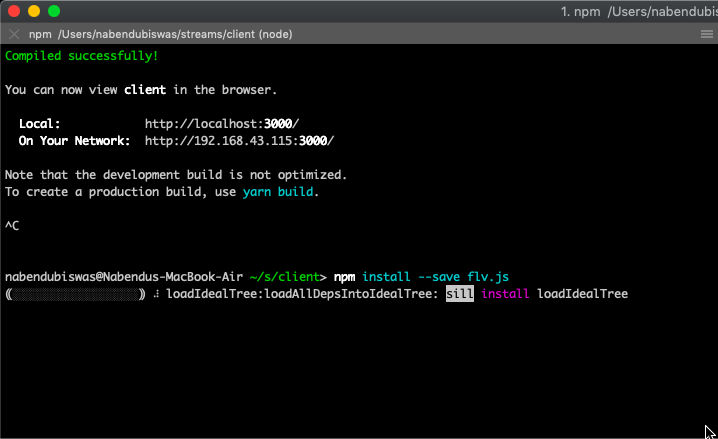Click the npm install progress bar

pos(75,294)
